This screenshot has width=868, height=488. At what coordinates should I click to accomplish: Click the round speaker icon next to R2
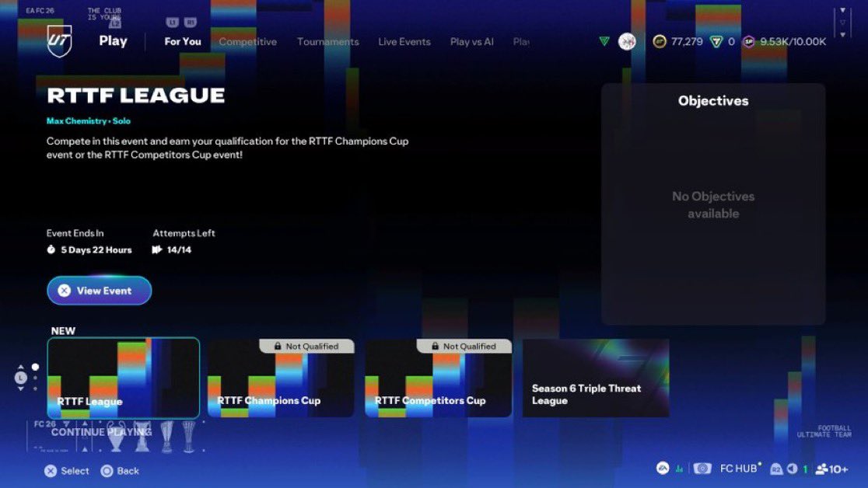point(792,469)
